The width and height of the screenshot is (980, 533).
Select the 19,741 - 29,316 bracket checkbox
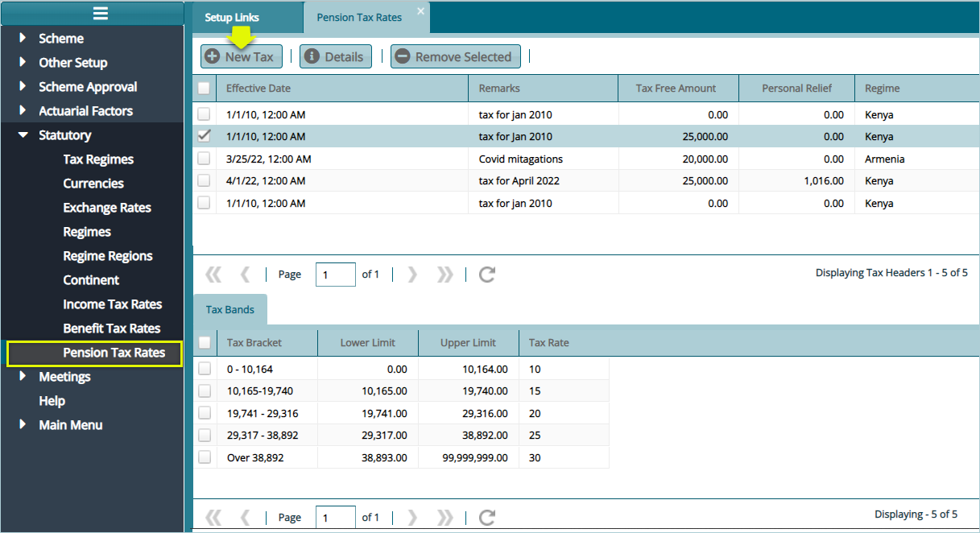coord(205,413)
